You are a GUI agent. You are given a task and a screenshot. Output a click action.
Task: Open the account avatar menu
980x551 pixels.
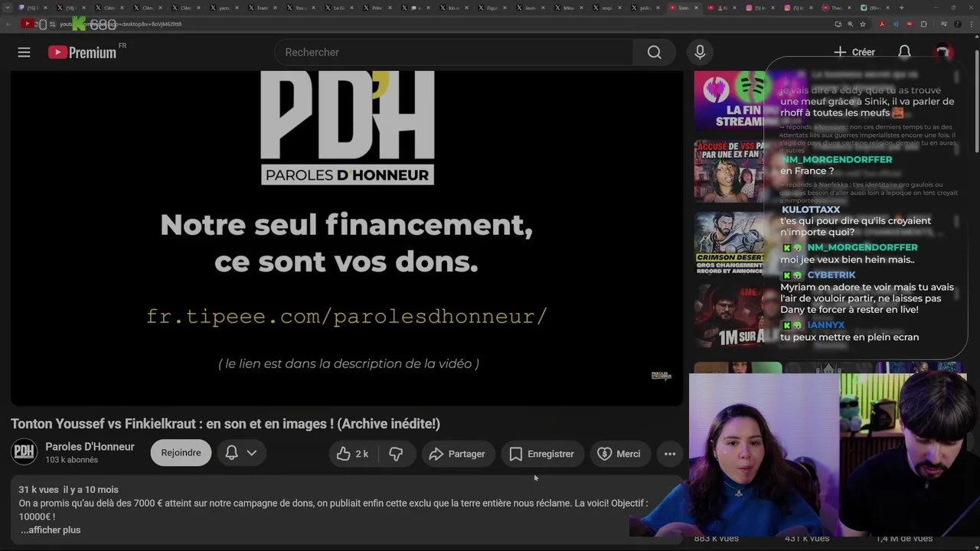click(x=942, y=52)
